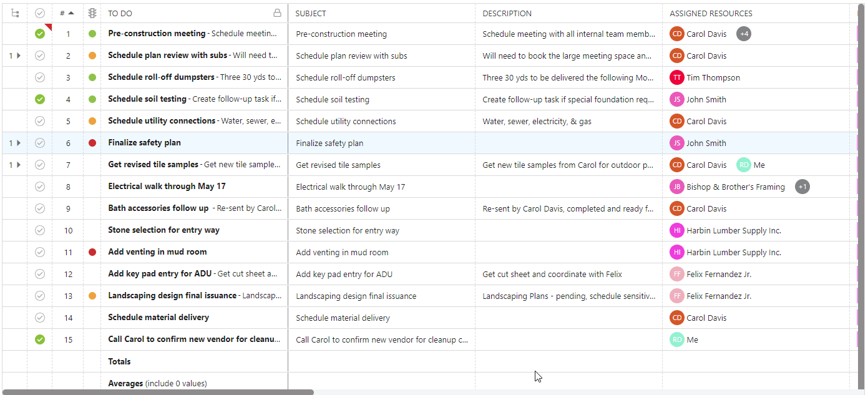The image size is (868, 395).
Task: Click the checkmark icon in column header
Action: pyautogui.click(x=39, y=13)
